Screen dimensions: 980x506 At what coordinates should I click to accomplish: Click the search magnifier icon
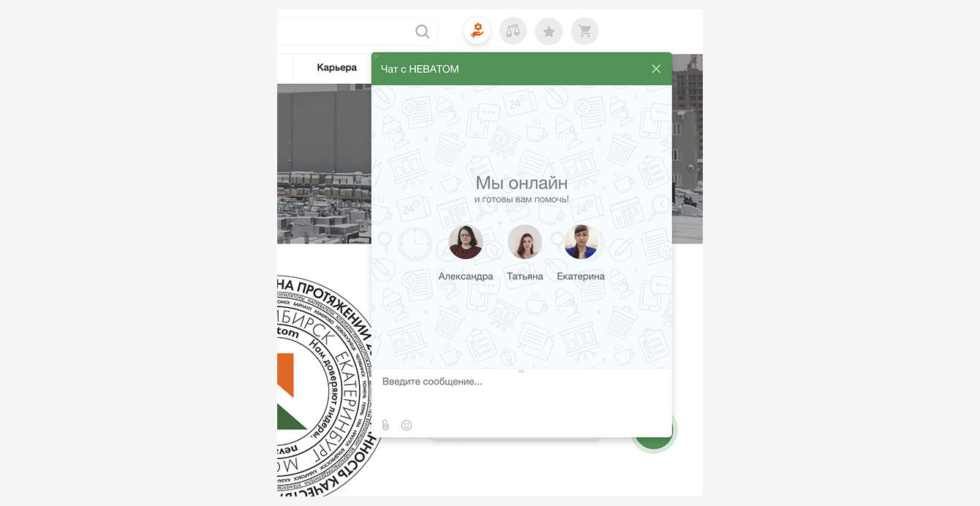tap(422, 31)
